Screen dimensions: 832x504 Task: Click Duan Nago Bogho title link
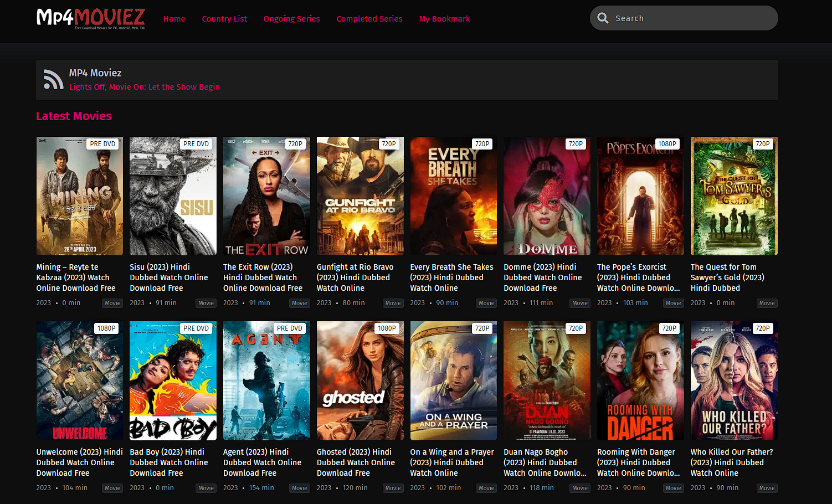(x=545, y=462)
